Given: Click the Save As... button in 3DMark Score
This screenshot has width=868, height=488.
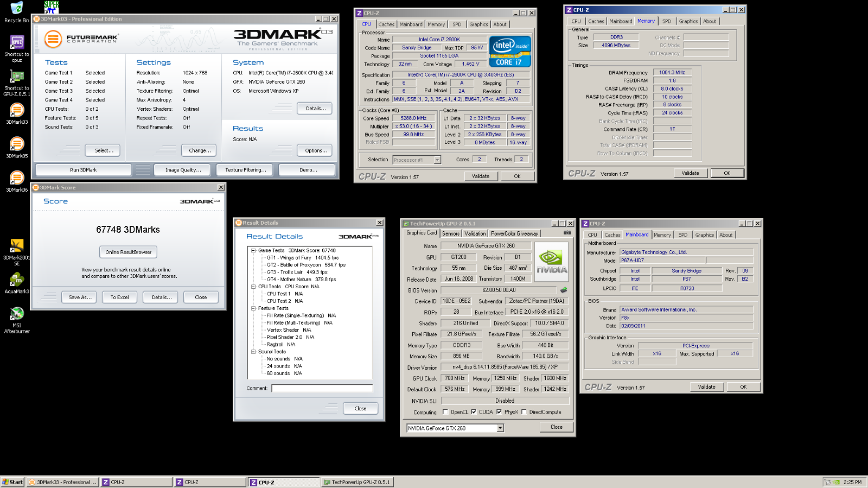Looking at the screenshot, I should click(x=80, y=297).
